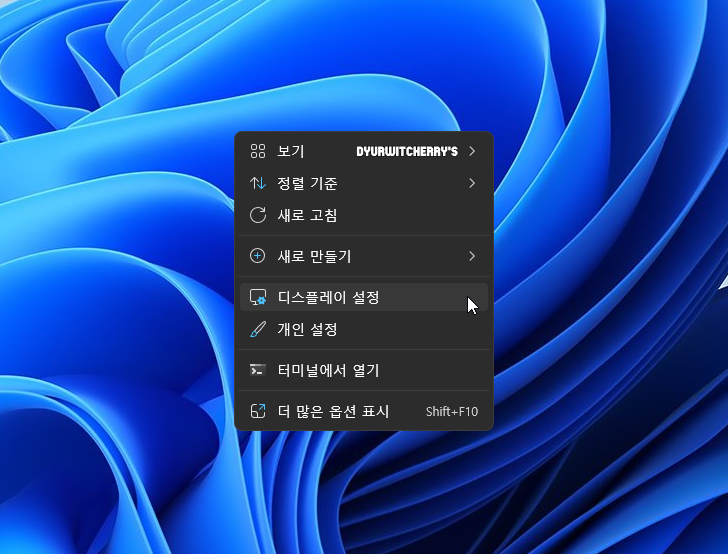This screenshot has height=554, width=728.
Task: Click the 정렬 기준 sort arrows icon
Action: (x=258, y=183)
